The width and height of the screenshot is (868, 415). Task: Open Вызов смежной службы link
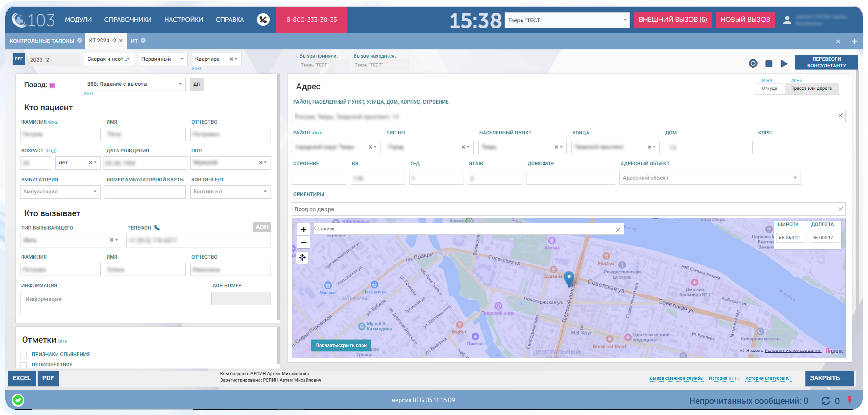[x=676, y=378]
